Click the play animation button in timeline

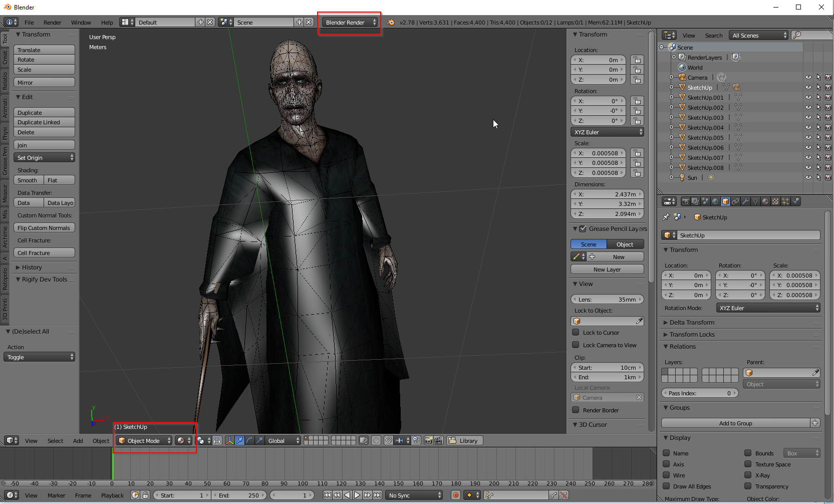(357, 495)
